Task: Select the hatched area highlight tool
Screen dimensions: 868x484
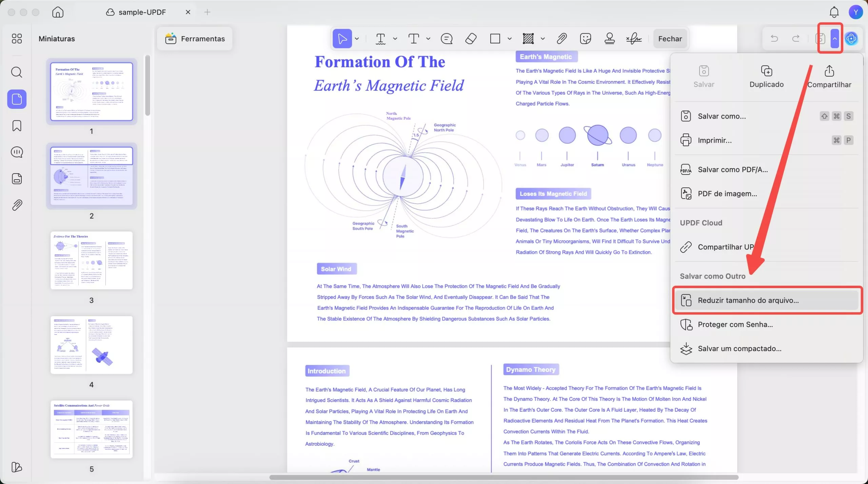Action: pos(528,39)
